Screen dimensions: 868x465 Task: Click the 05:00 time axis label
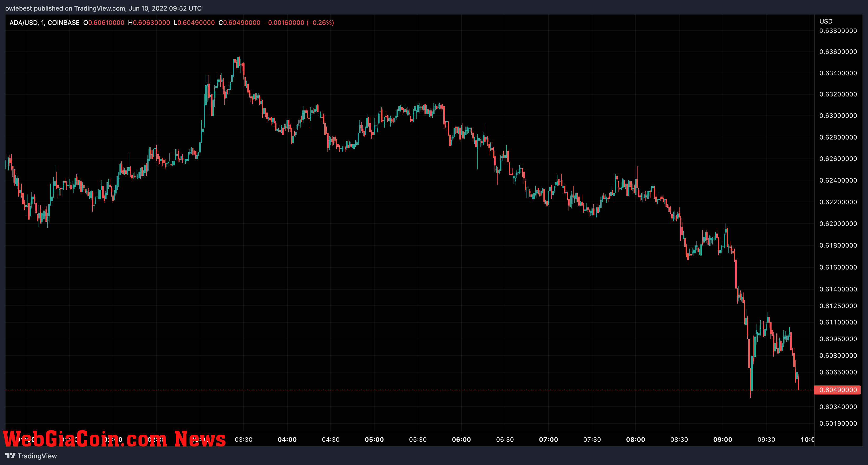pyautogui.click(x=374, y=439)
